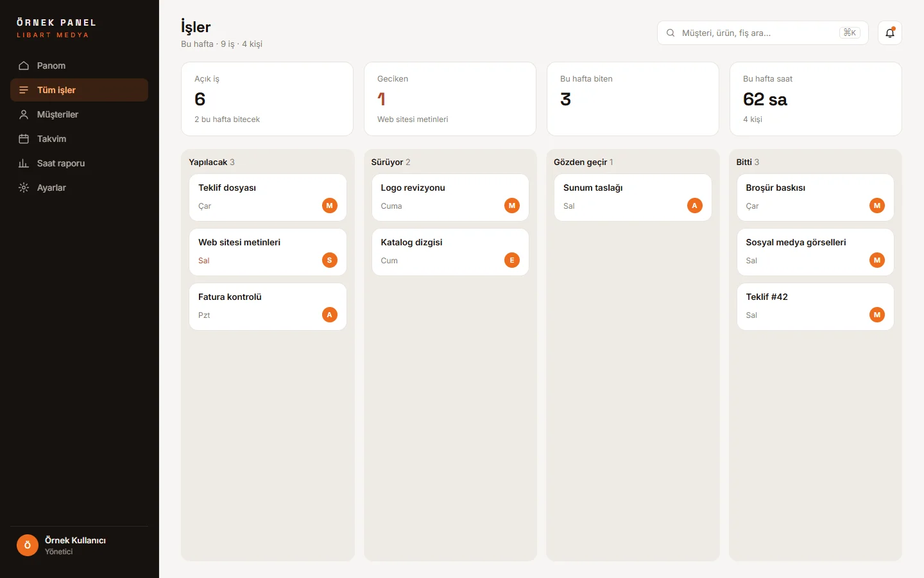Click assignee avatar on Teklif dosyası card
The height and width of the screenshot is (578, 924).
(x=330, y=206)
